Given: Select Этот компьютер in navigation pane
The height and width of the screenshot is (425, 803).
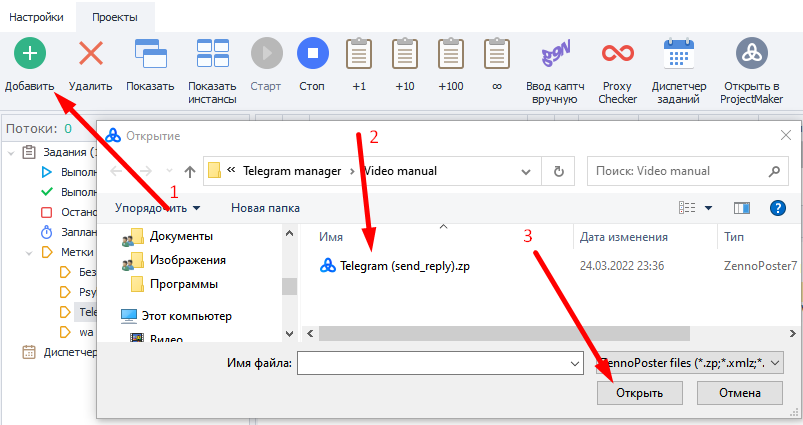Looking at the screenshot, I should coord(186,316).
